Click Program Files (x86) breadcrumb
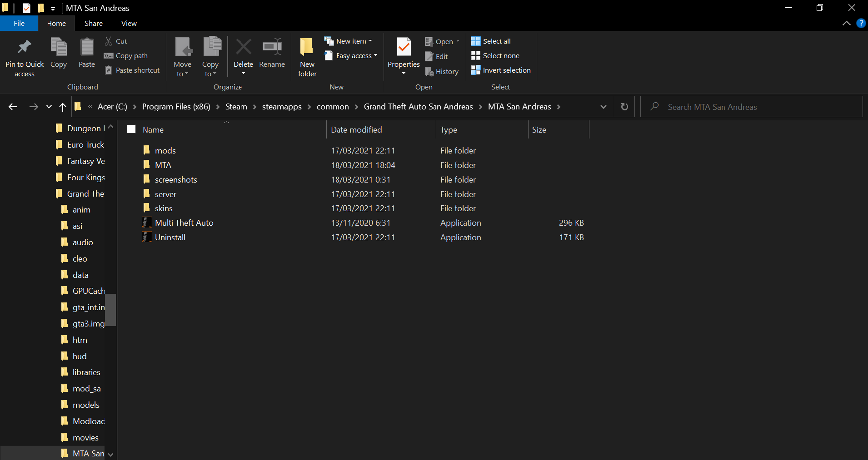The width and height of the screenshot is (868, 460). click(176, 107)
